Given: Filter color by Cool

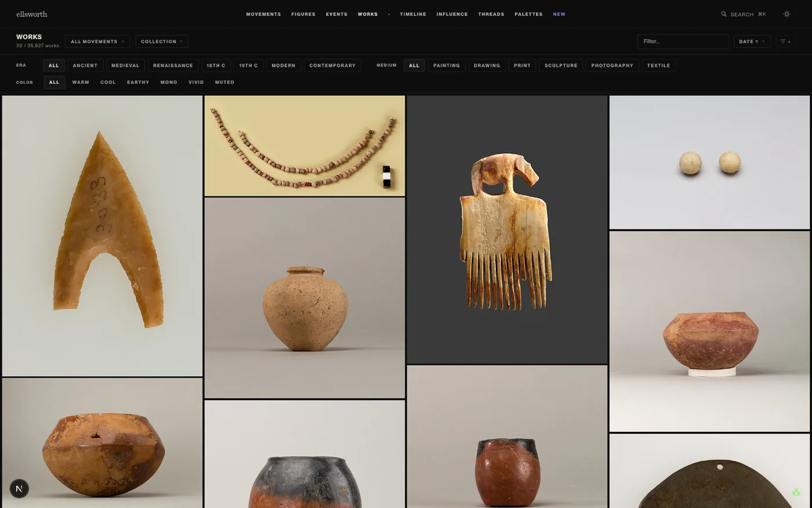Looking at the screenshot, I should 108,82.
